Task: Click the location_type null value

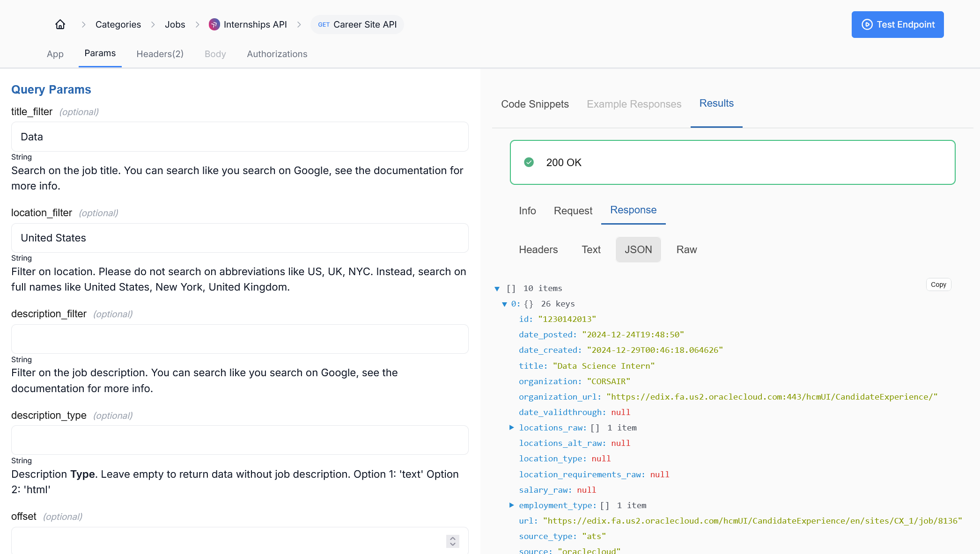Action: [601, 459]
